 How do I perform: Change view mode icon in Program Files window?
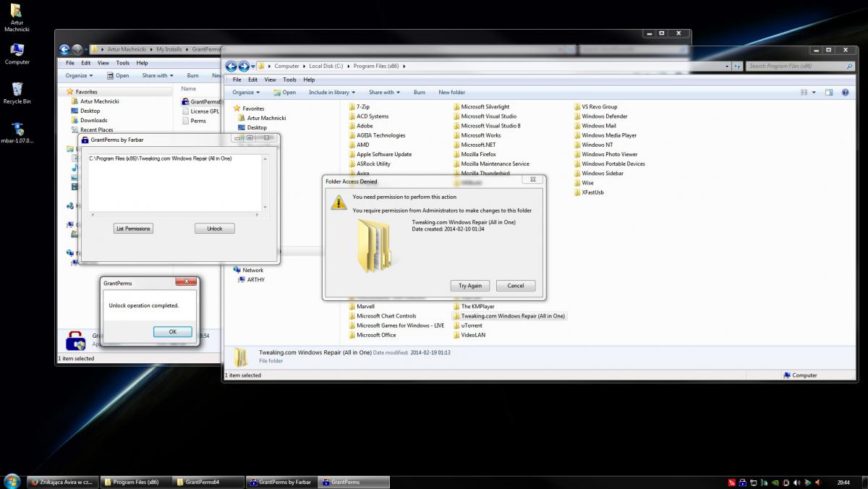coord(804,92)
